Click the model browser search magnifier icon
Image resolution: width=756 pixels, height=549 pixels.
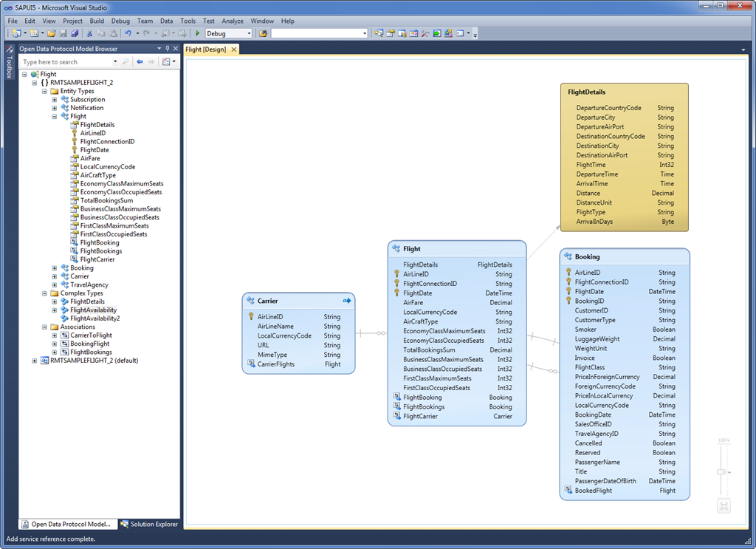(x=126, y=62)
